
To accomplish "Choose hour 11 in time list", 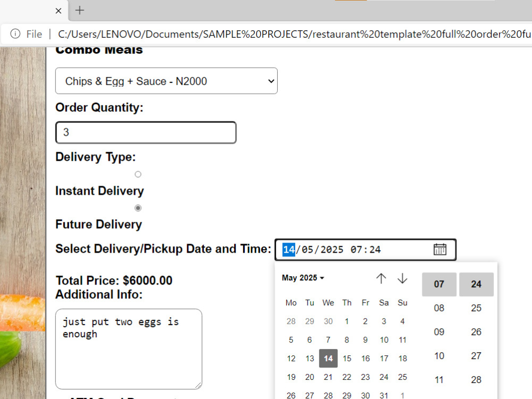I will 439,380.
